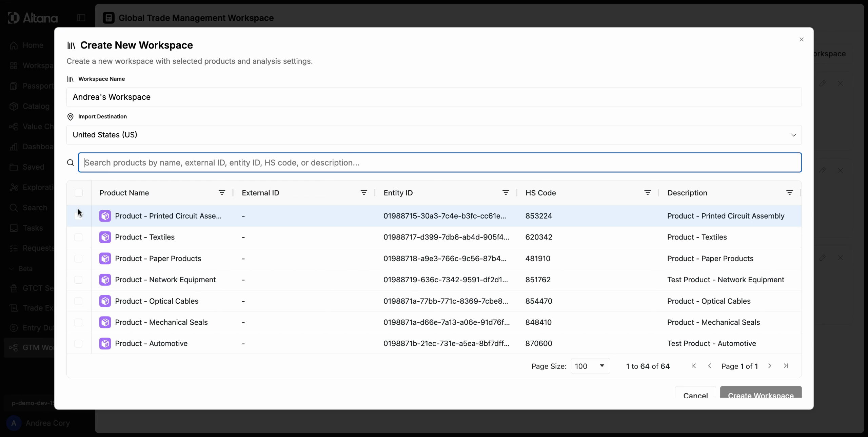Tick the Product - Optical Cables checkbox
The height and width of the screenshot is (437, 868).
pos(78,301)
